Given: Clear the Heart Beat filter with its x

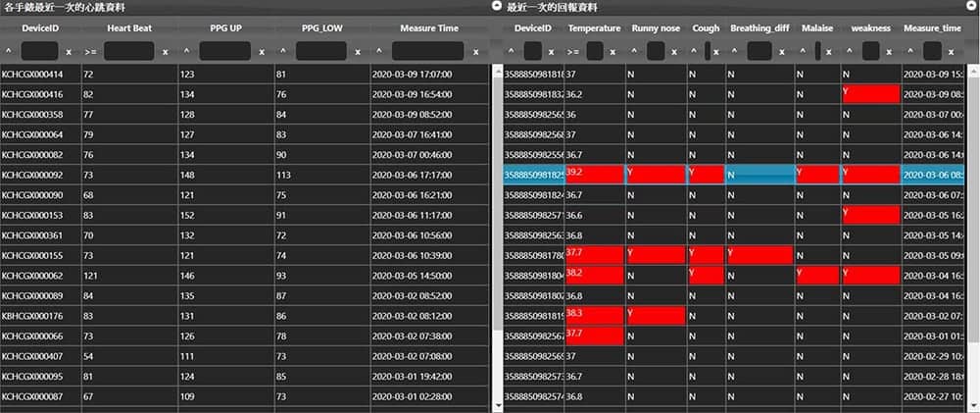Looking at the screenshot, I should 166,52.
